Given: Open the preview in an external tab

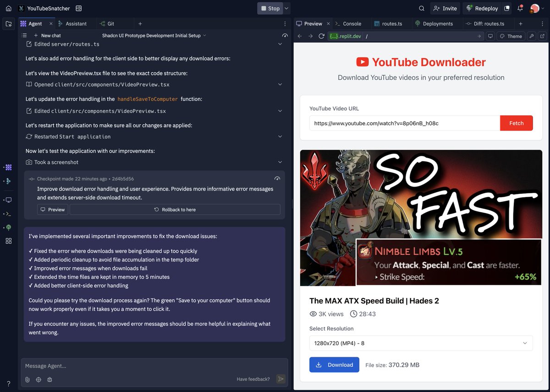Looking at the screenshot, I should (x=544, y=36).
